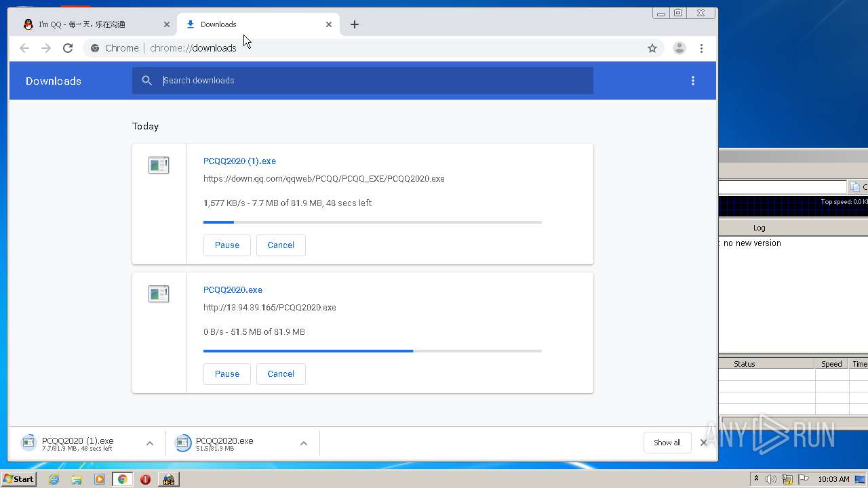Open the Downloads page more actions menu
The image size is (868, 488).
[692, 81]
